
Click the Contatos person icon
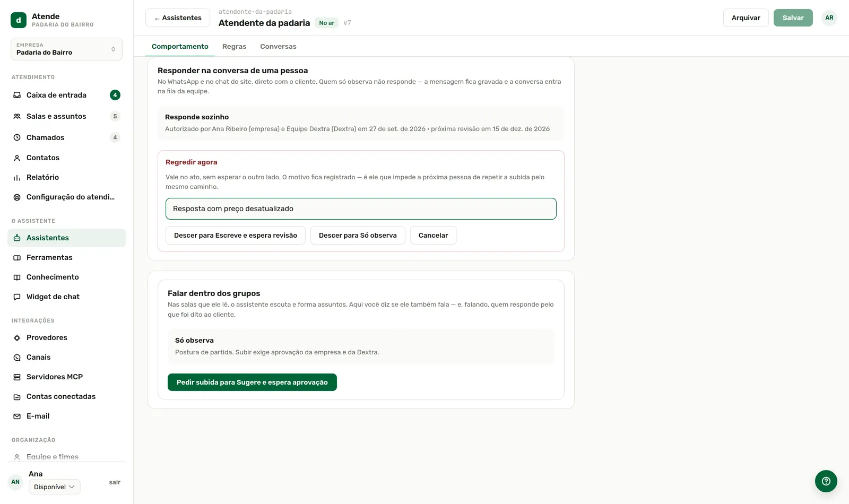pos(17,158)
